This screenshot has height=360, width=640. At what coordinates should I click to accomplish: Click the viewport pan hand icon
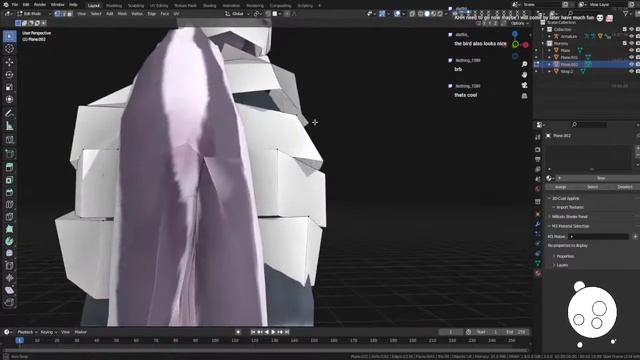[x=524, y=75]
